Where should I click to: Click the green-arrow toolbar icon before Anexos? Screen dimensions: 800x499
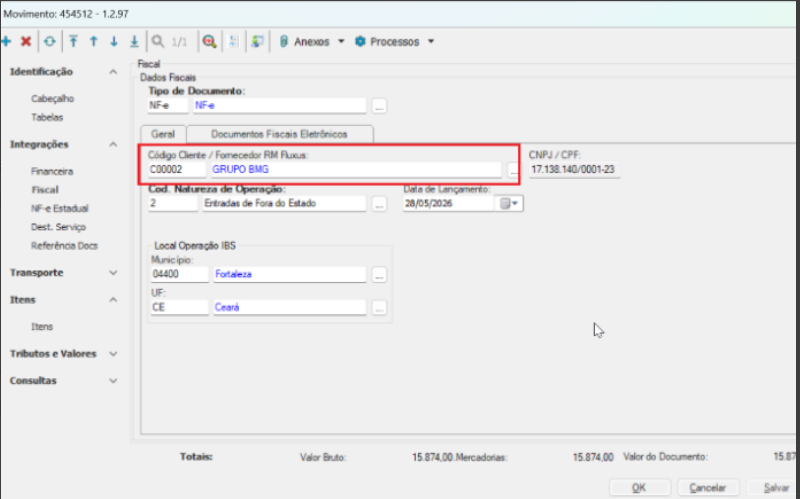[258, 41]
